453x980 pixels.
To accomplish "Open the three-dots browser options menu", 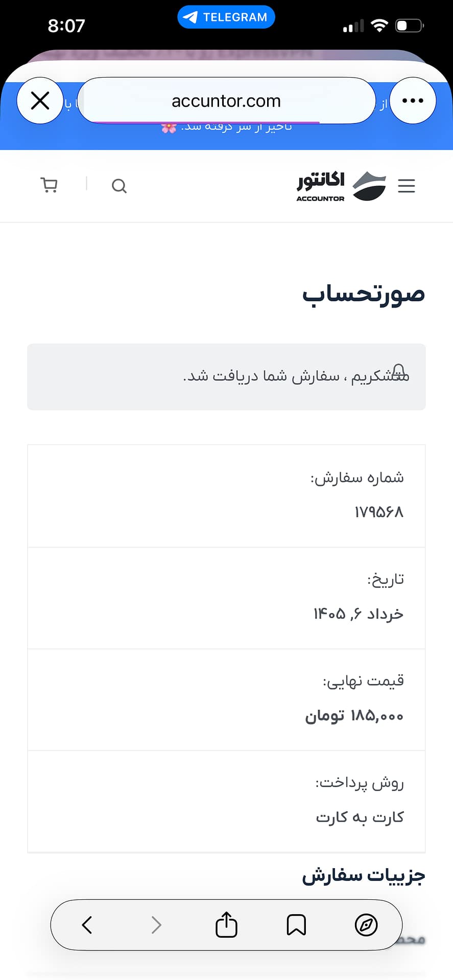I will click(413, 101).
